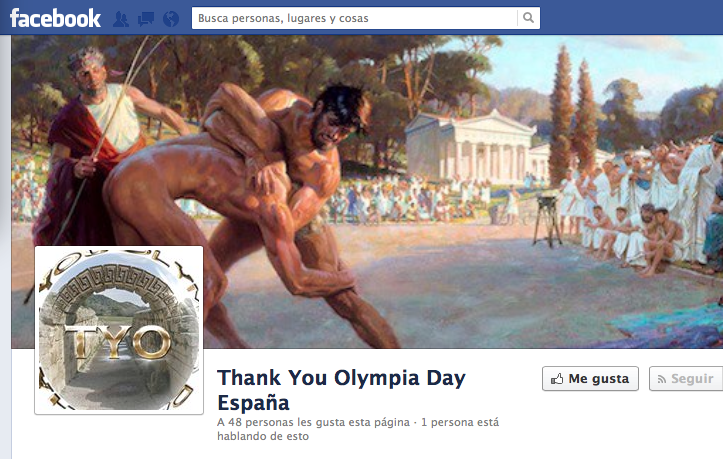
Task: Click the RSS feed icon in Seguir
Action: (662, 379)
